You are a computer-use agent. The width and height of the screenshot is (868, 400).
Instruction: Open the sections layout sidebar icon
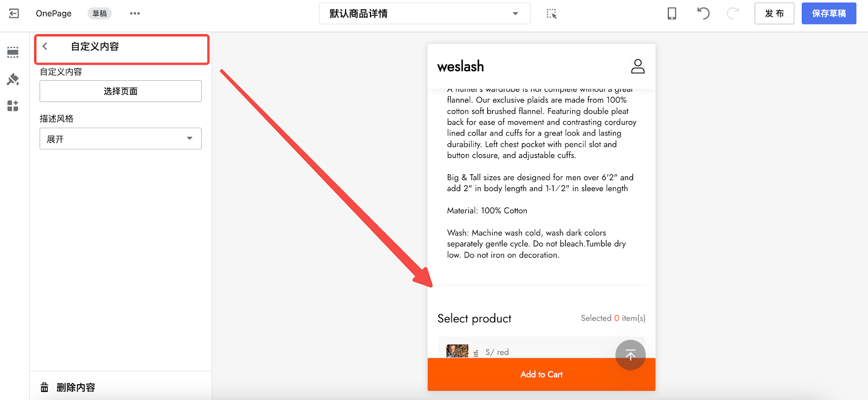pyautogui.click(x=13, y=52)
